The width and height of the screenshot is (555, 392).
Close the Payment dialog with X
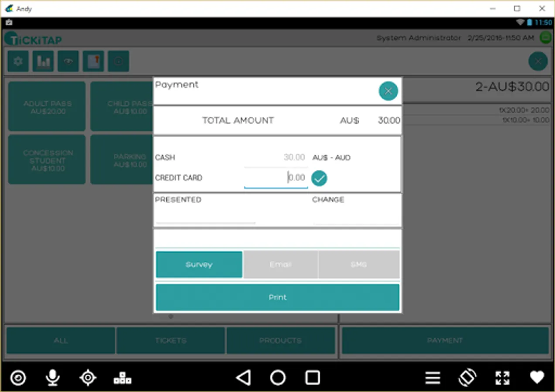pyautogui.click(x=388, y=91)
